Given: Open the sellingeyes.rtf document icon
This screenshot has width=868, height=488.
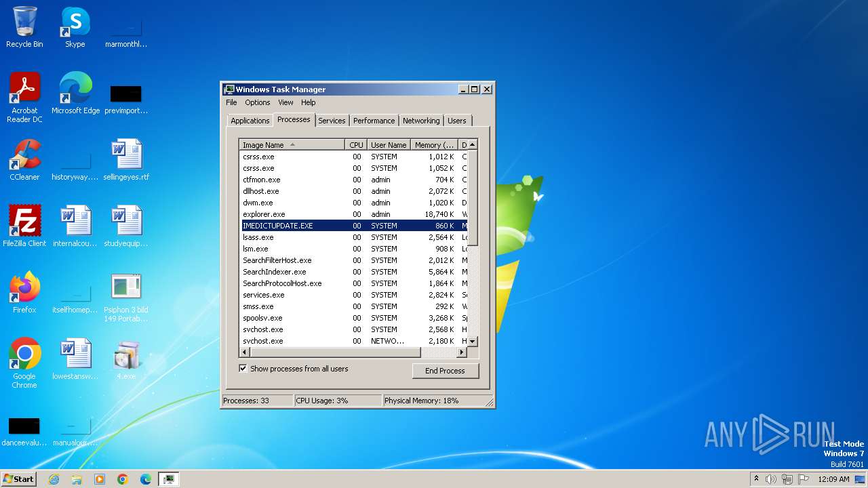Looking at the screenshot, I should point(126,159).
